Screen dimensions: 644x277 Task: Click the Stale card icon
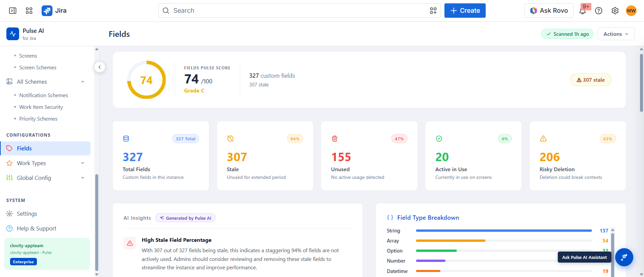point(230,139)
